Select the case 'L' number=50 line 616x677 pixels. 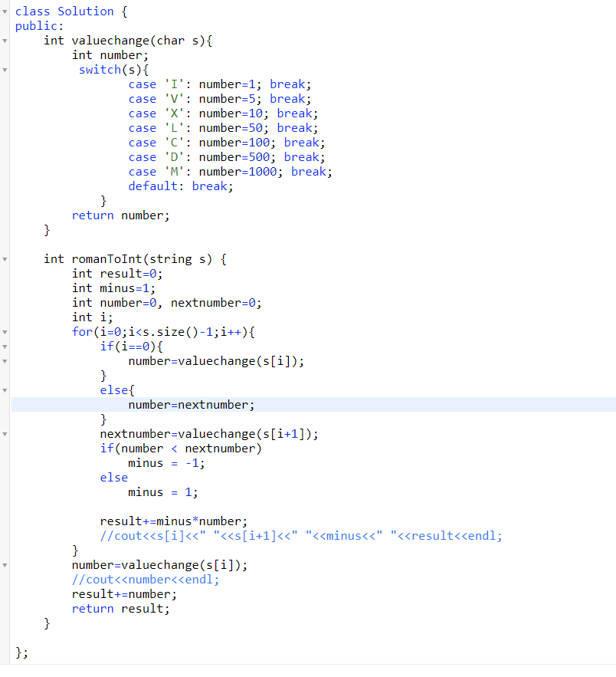223,128
